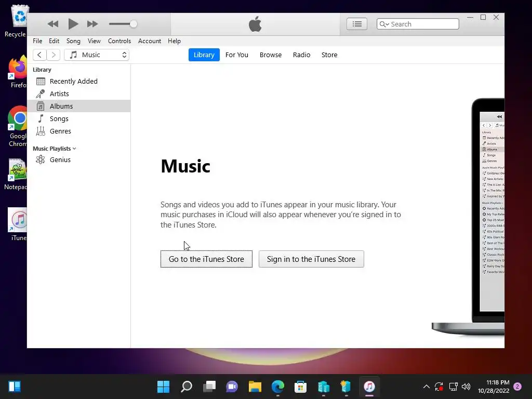The image size is (532, 399).
Task: Focus the Search input field
Action: 418,24
